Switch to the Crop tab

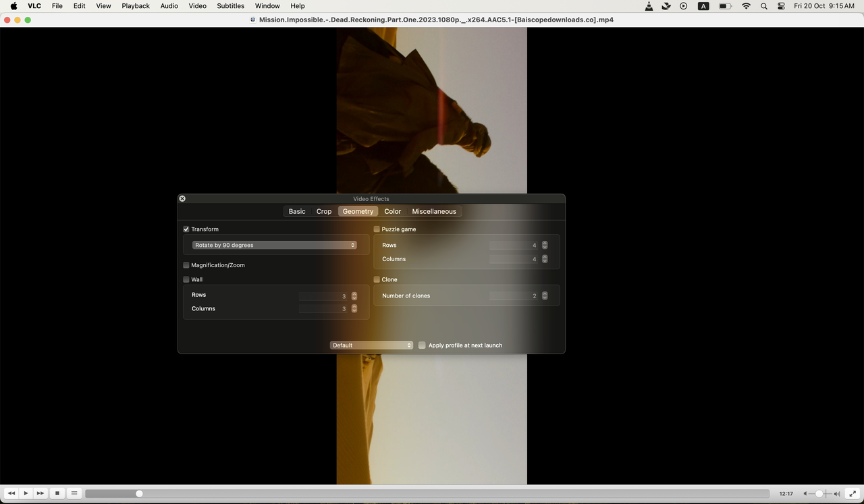point(323,211)
